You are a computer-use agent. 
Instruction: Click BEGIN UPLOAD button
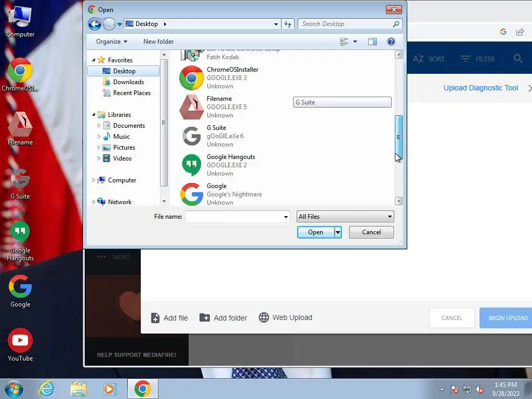[507, 318]
